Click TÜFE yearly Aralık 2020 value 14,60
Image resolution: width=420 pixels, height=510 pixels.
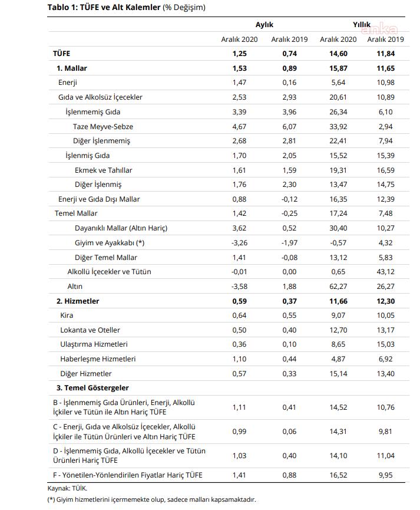(338, 54)
